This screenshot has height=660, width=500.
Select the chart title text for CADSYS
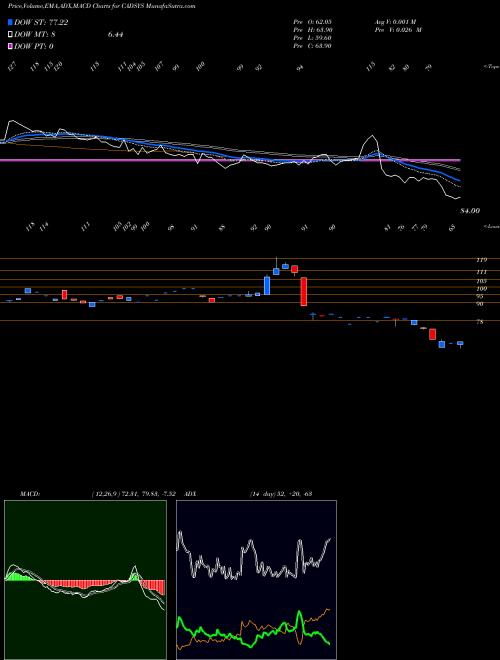101,7
